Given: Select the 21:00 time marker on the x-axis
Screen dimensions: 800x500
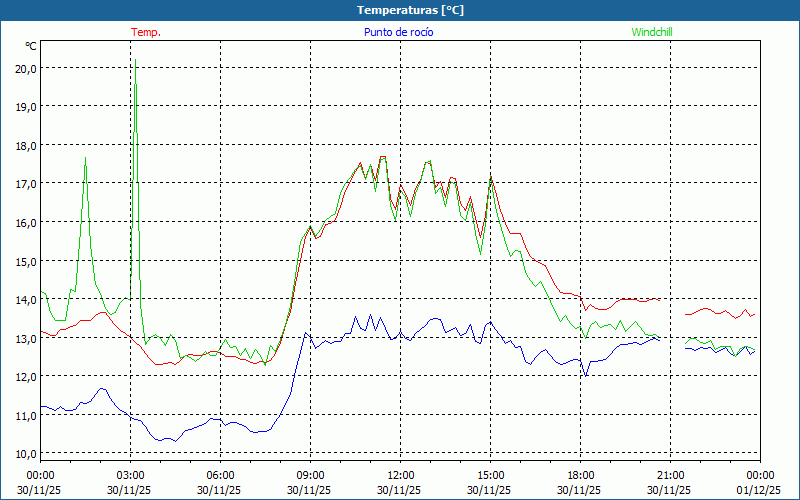Looking at the screenshot, I should pyautogui.click(x=670, y=475).
